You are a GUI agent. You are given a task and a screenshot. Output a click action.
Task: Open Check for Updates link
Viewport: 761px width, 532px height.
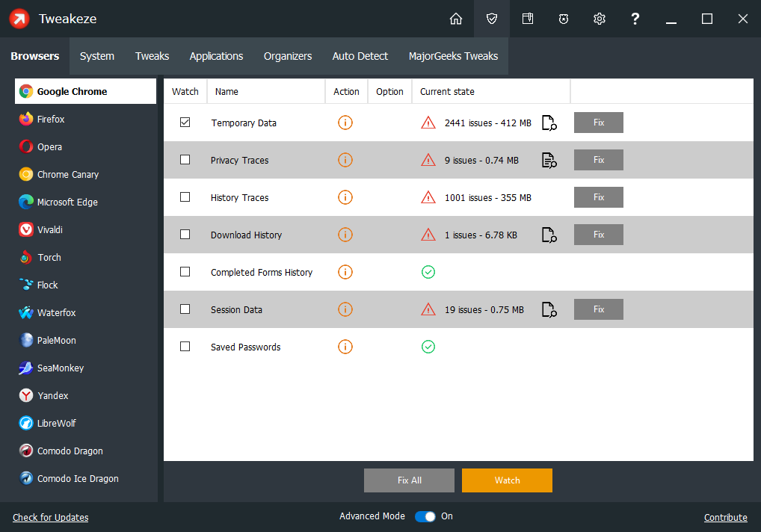tap(51, 518)
